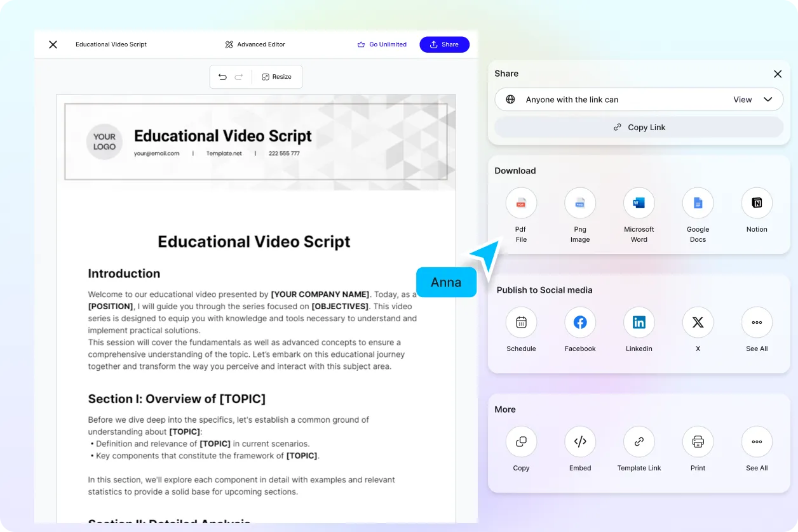
Task: Download as Png Image
Action: tap(580, 203)
